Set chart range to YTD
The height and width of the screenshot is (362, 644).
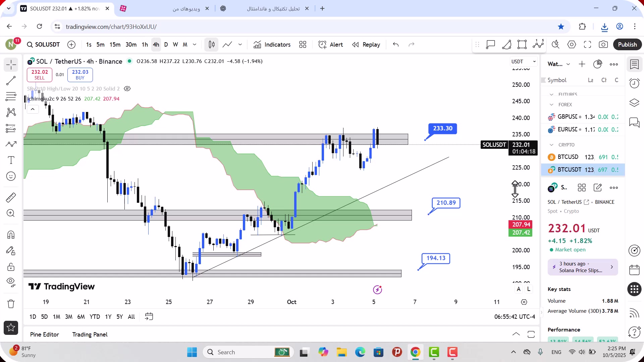pyautogui.click(x=95, y=317)
